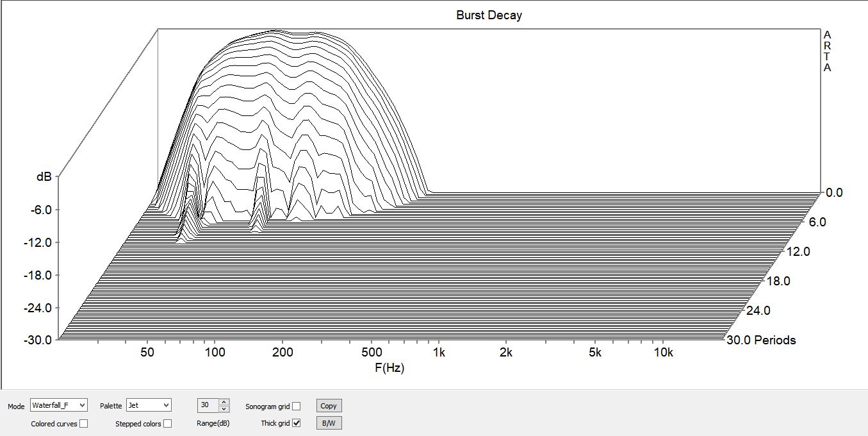Click the 10k frequency axis tick label
This screenshot has height=436, width=868.
663,353
